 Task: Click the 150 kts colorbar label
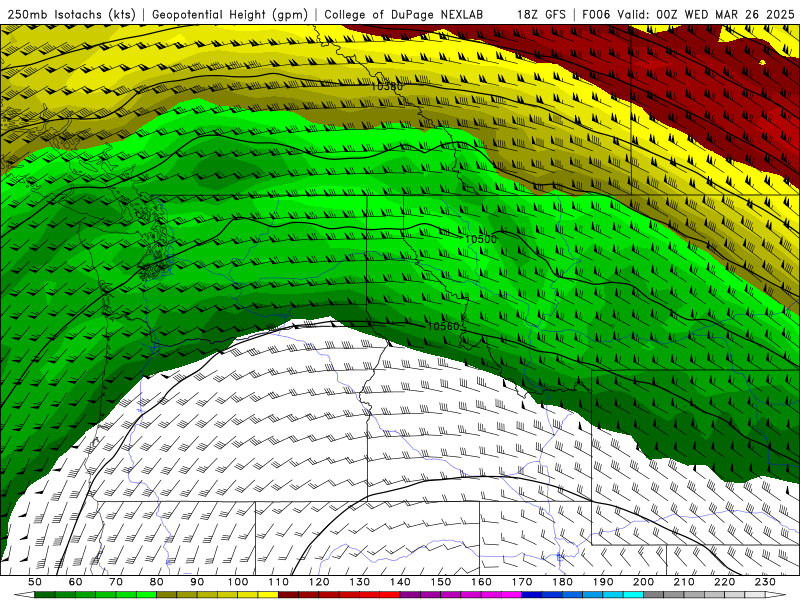pyautogui.click(x=441, y=582)
